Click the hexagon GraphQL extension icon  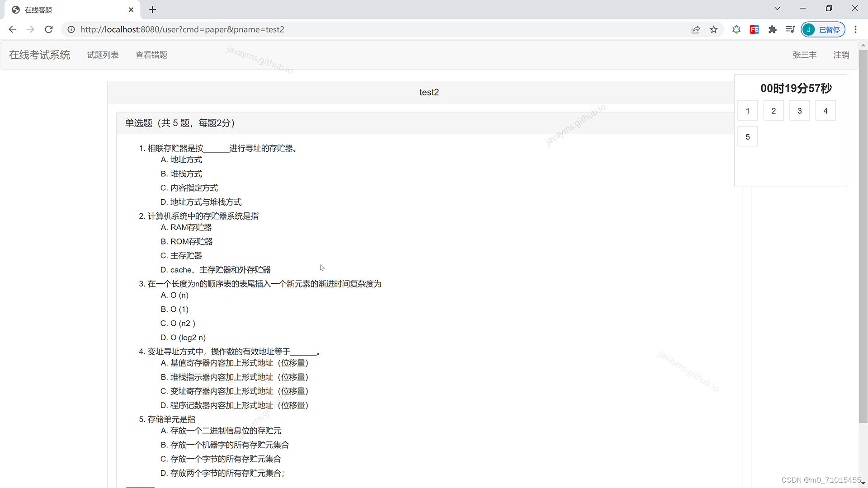(736, 29)
